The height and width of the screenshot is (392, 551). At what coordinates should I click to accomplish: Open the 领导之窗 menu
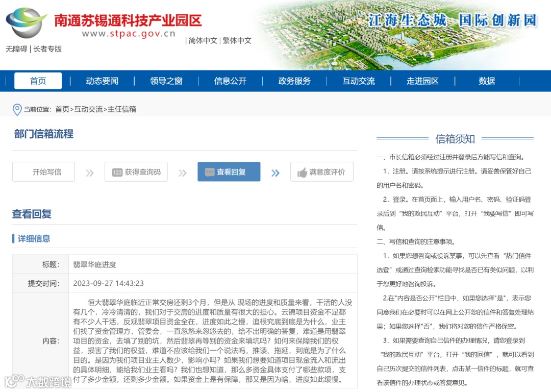pos(166,81)
